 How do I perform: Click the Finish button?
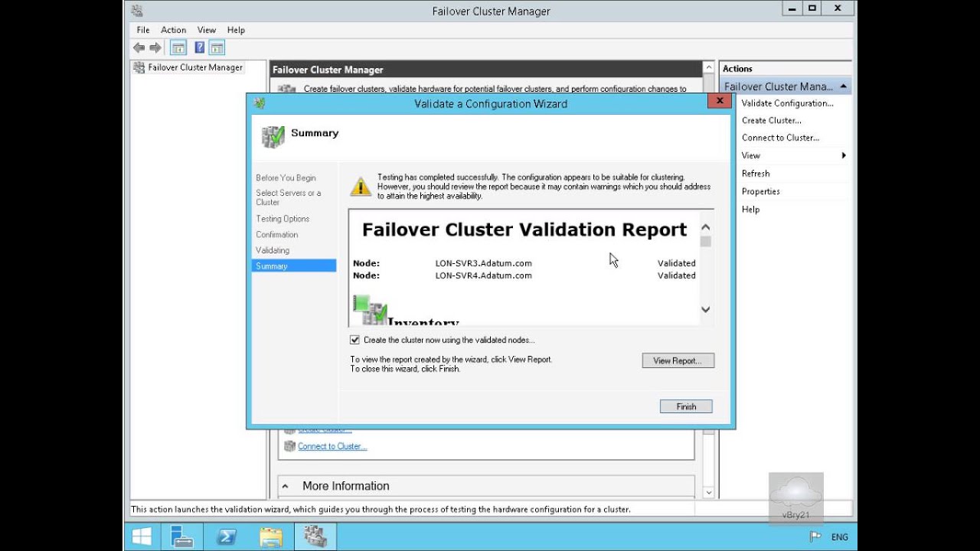pyautogui.click(x=686, y=406)
